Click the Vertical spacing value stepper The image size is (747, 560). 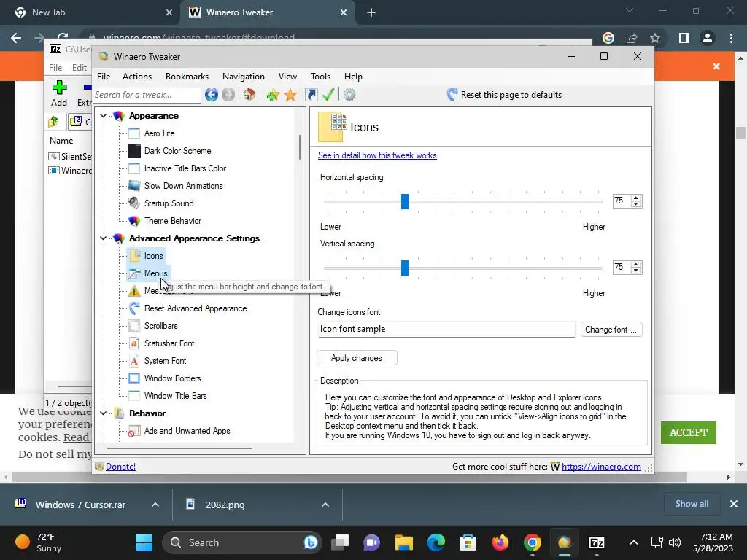(636, 267)
